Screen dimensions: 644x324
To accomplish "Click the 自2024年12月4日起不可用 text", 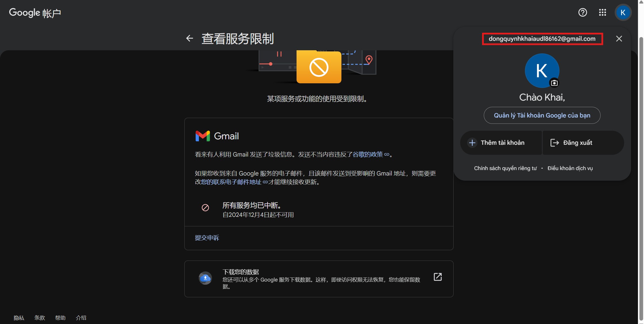I will coord(258,215).
